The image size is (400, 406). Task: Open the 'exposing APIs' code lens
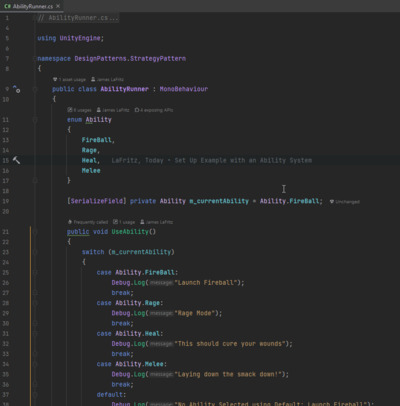pyautogui.click(x=154, y=110)
